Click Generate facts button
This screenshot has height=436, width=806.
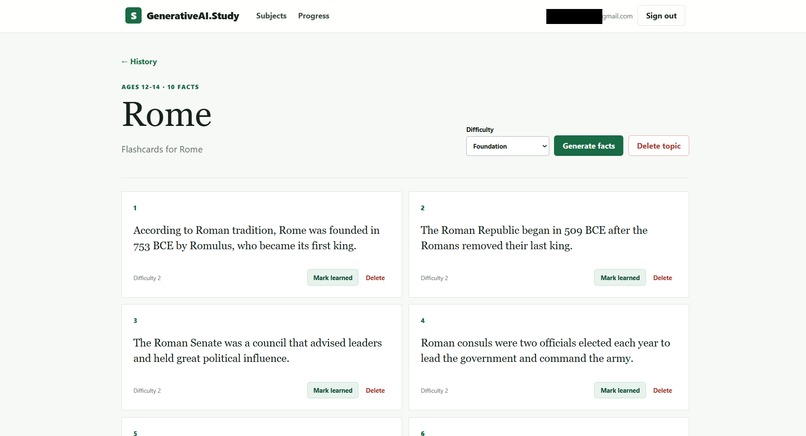(588, 146)
